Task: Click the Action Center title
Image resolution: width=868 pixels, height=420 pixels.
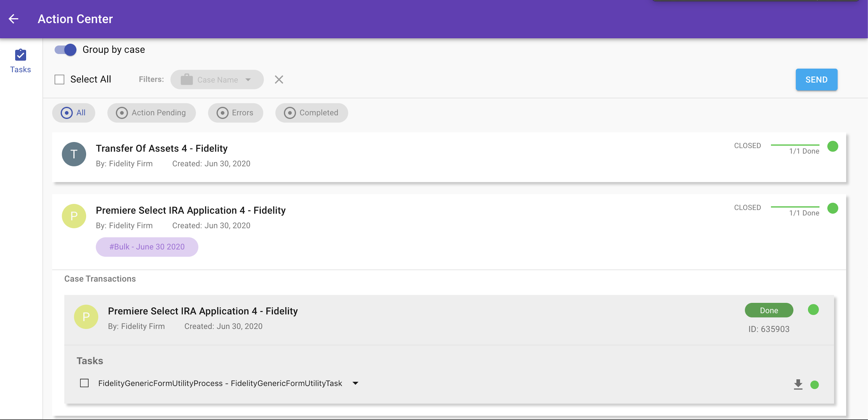Action: 75,19
